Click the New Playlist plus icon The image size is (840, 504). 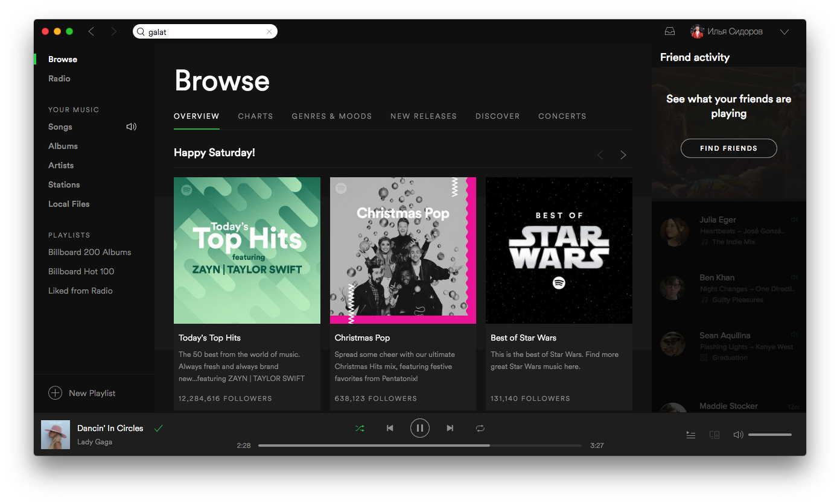[x=55, y=393]
